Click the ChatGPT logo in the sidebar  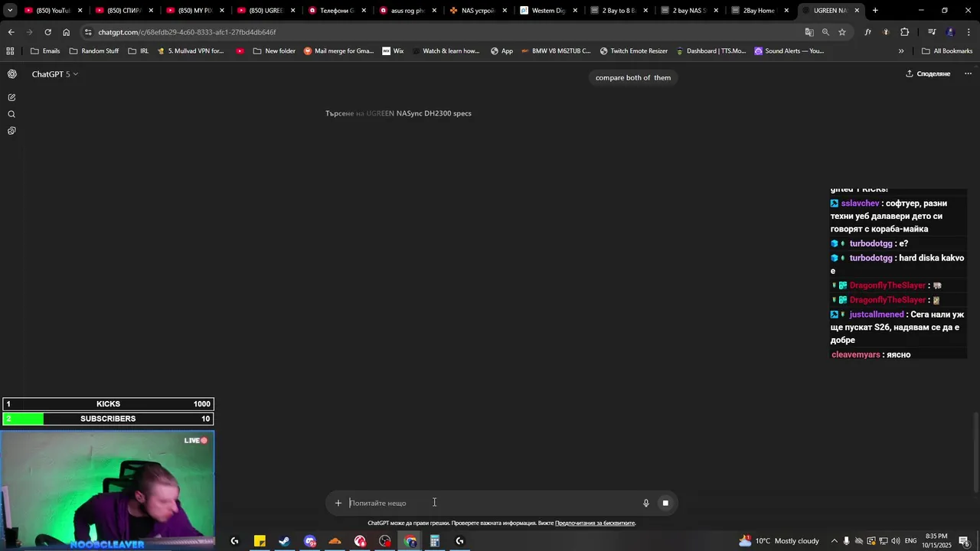coord(12,74)
